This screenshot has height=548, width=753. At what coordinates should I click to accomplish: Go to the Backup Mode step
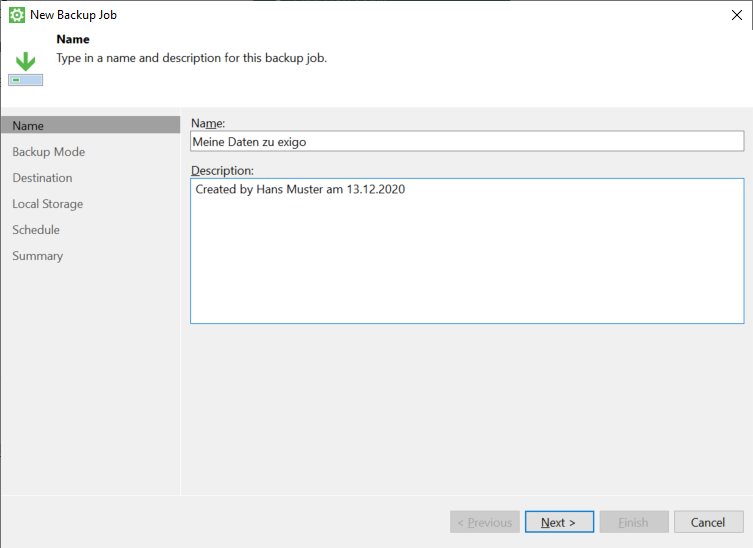coord(49,152)
